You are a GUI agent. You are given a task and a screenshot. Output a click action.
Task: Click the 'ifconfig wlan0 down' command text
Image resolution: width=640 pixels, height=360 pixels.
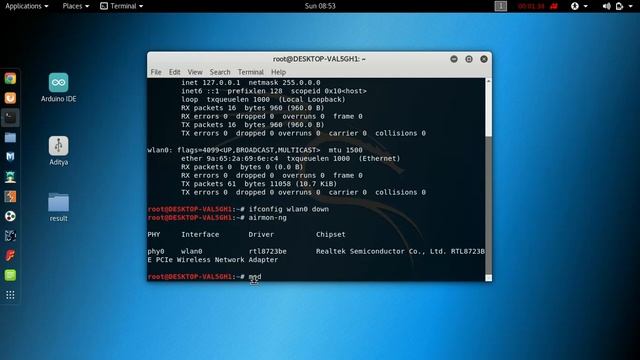pyautogui.click(x=289, y=209)
